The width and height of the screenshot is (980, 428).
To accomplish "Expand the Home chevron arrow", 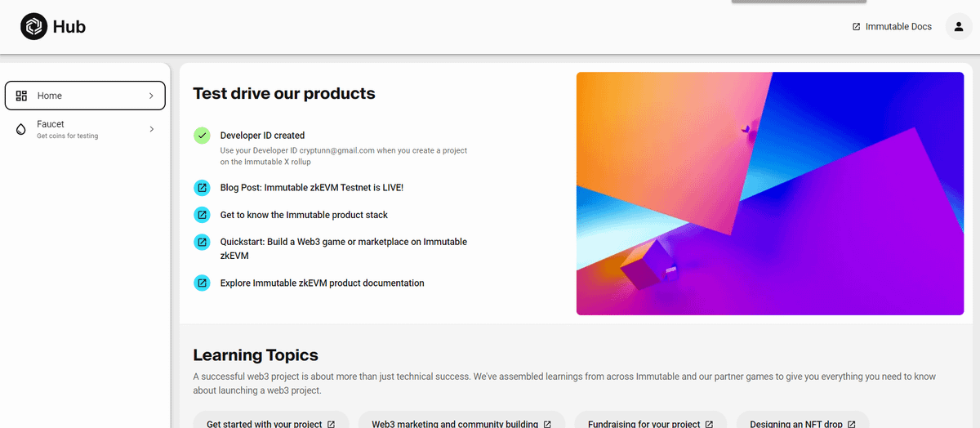I will pos(151,96).
